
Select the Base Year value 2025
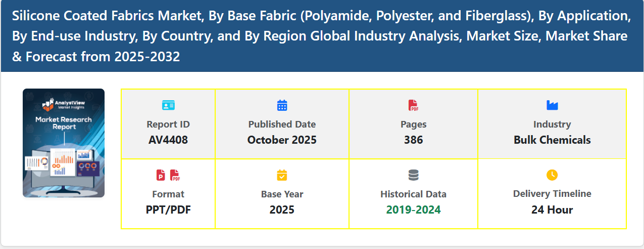(282, 210)
